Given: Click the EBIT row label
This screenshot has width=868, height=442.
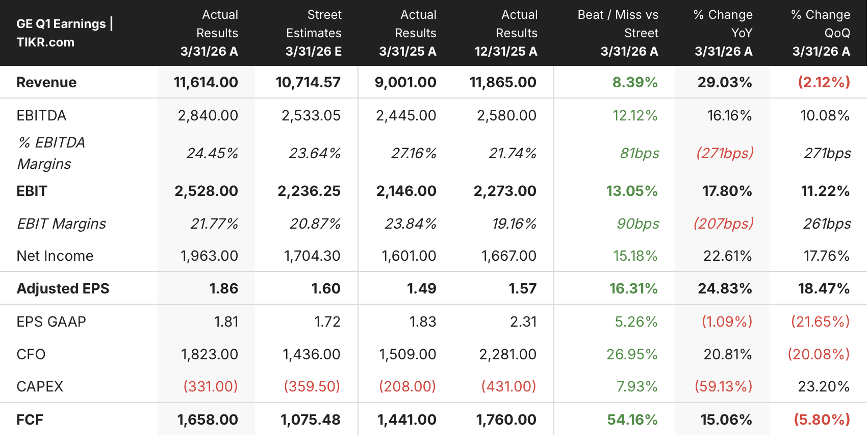Looking at the screenshot, I should pos(32,191).
